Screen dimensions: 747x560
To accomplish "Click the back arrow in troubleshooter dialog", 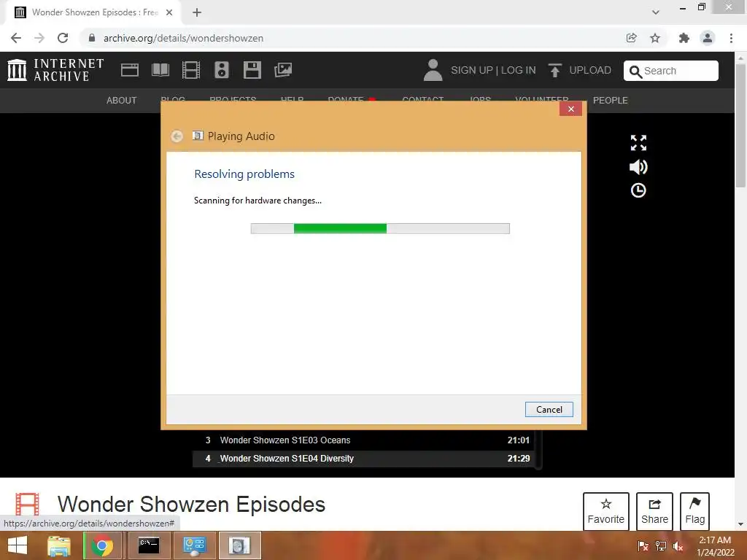I will click(177, 136).
